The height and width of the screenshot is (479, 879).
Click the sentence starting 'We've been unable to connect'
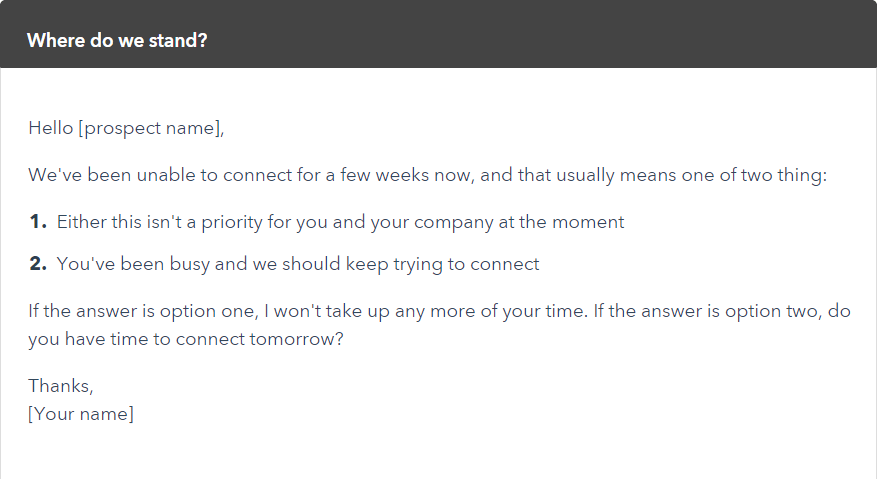click(x=428, y=175)
